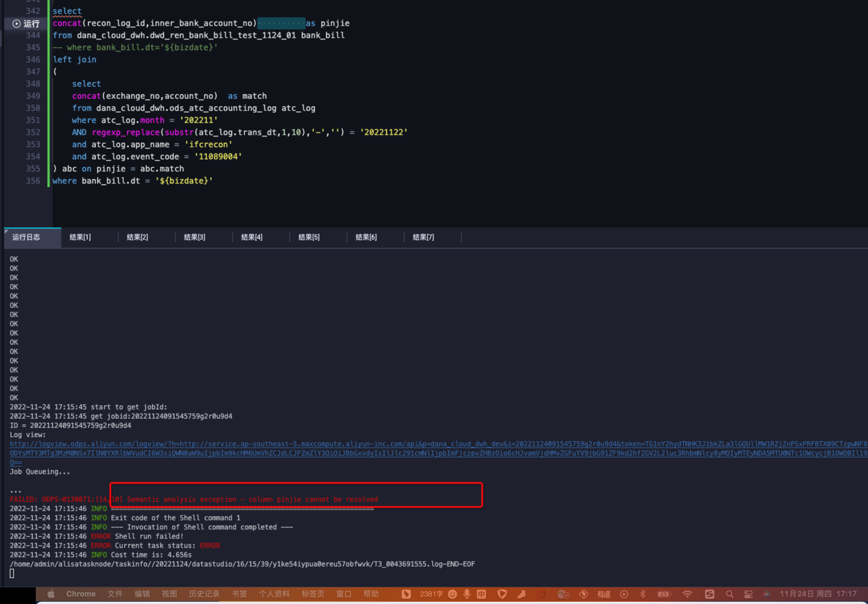The width and height of the screenshot is (868, 604).
Task: Click the diamond tag icon in the menu bar
Action: click(x=583, y=594)
